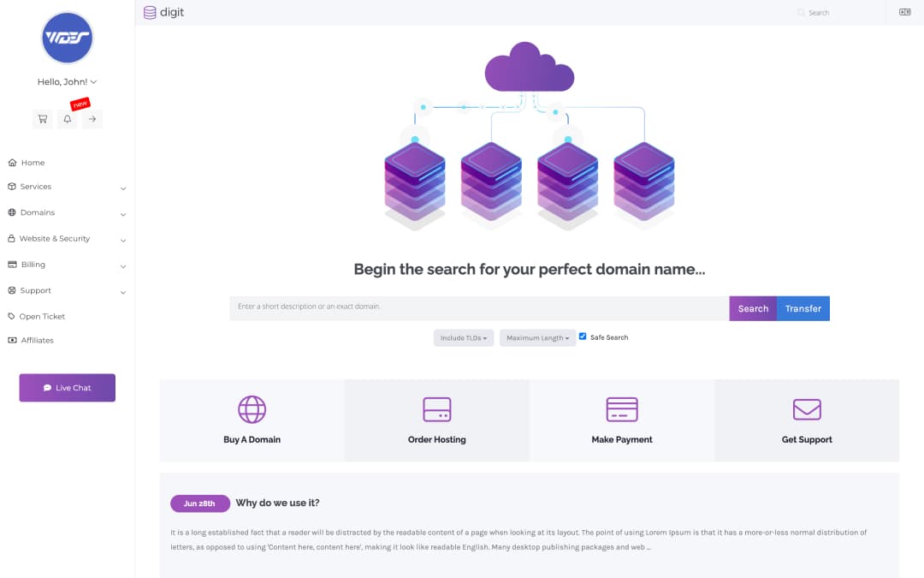Expand the Domains submenu chevron
The image size is (924, 578).
(123, 214)
